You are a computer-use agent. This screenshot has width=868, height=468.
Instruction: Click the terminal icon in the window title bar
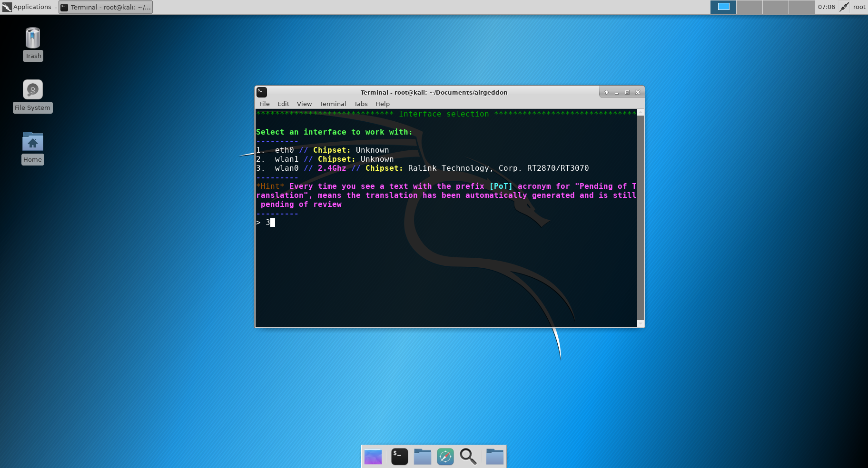(x=261, y=92)
